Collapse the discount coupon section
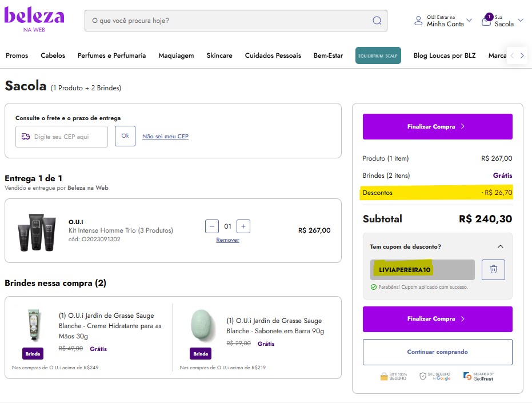This screenshot has width=532, height=403. [x=500, y=246]
